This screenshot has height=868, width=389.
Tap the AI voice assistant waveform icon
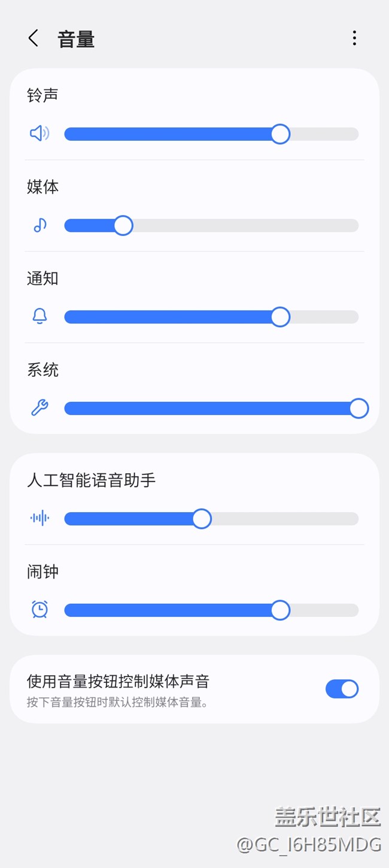click(39, 518)
